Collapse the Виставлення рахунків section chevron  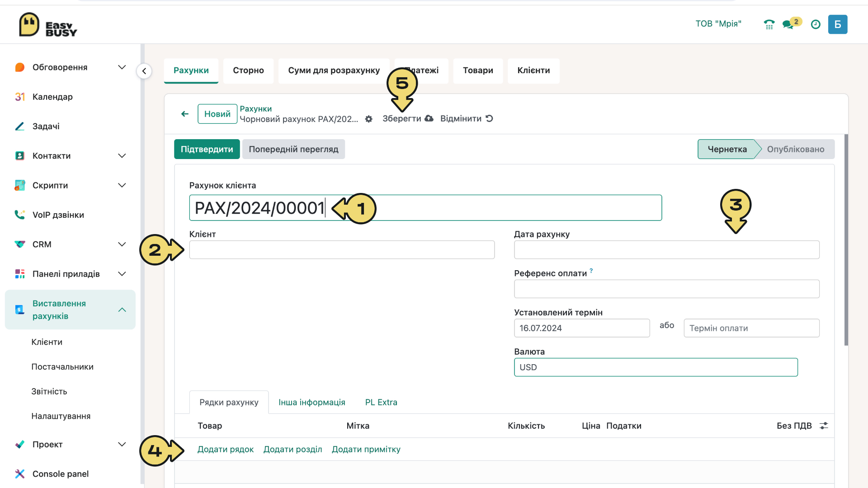122,310
